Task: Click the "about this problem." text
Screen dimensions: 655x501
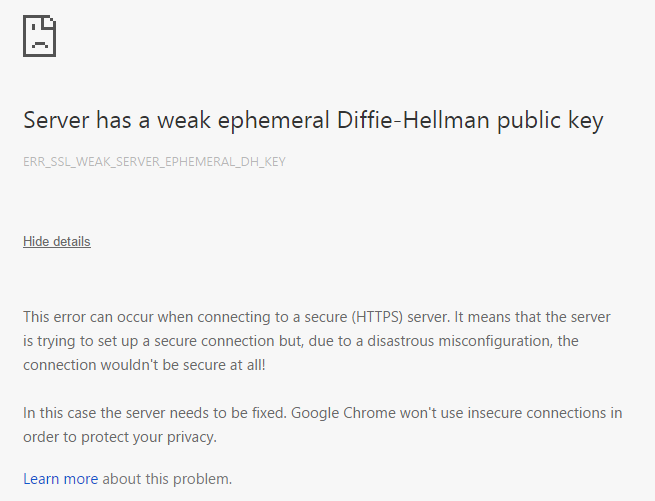Action: 167,479
